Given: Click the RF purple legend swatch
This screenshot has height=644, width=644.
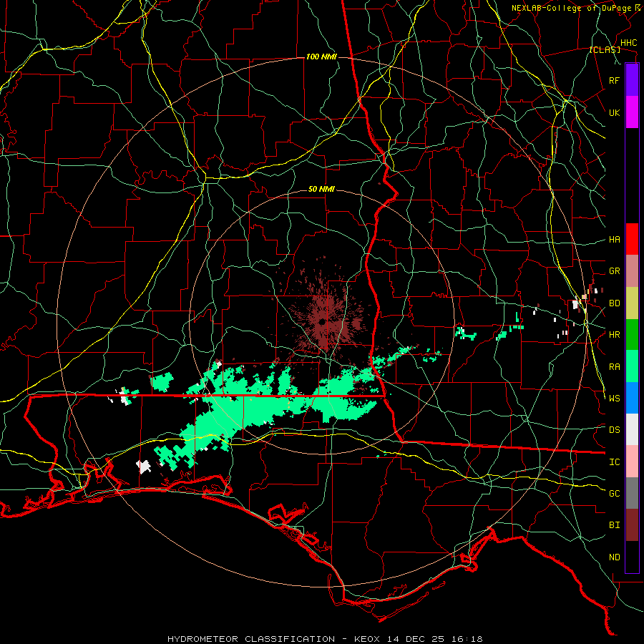Looking at the screenshot, I should pos(632,80).
